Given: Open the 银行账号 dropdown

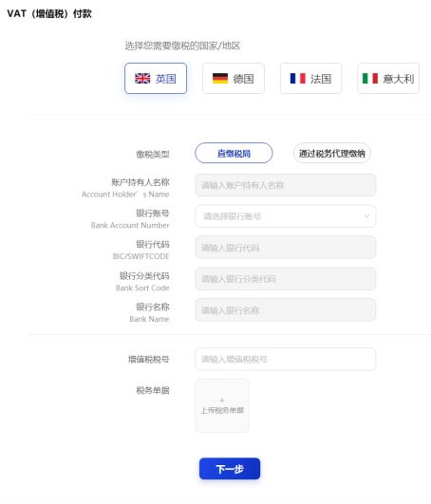Looking at the screenshot, I should click(x=286, y=216).
